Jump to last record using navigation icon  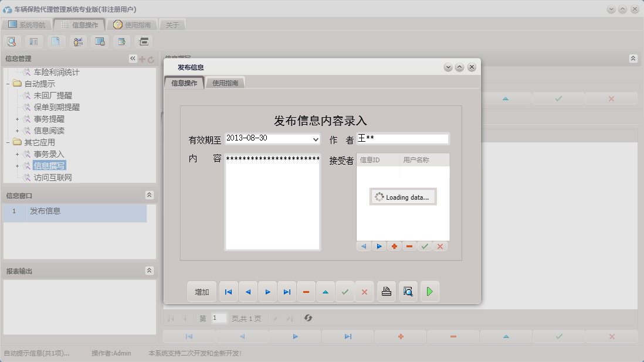(287, 291)
